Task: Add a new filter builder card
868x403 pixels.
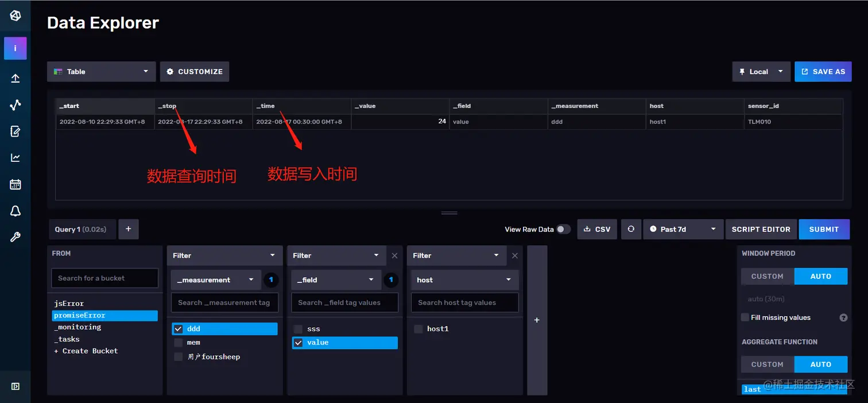Action: pos(537,320)
